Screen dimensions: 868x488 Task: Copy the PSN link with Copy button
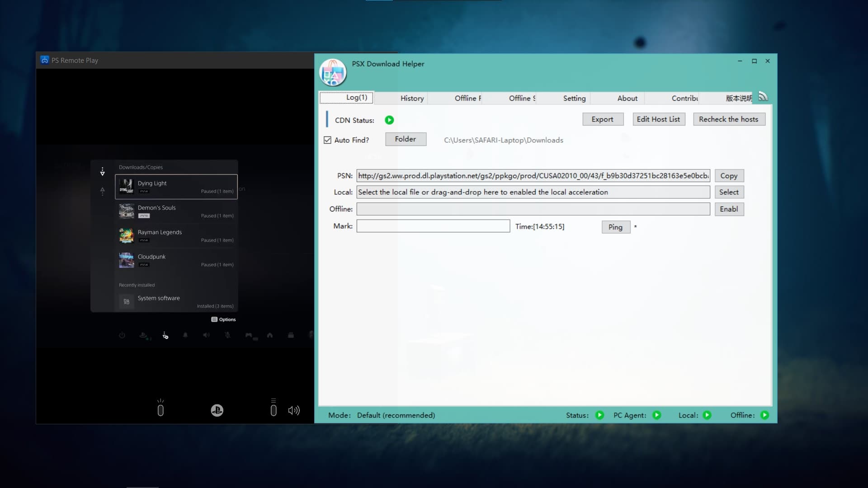coord(729,176)
